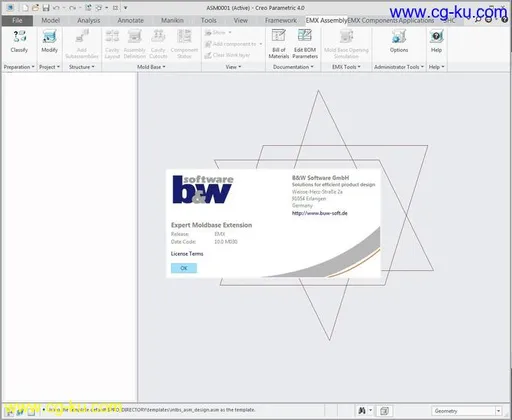Image resolution: width=512 pixels, height=420 pixels.
Task: Click the Expert Moldbase Extension heading
Action: click(x=211, y=225)
